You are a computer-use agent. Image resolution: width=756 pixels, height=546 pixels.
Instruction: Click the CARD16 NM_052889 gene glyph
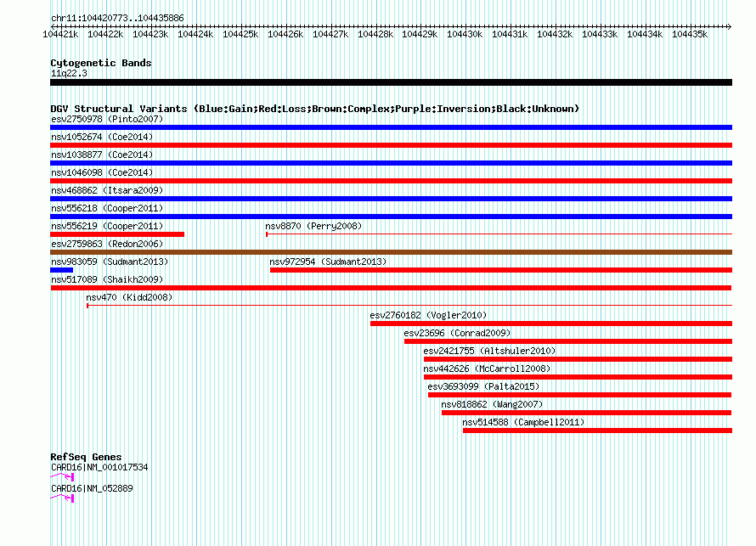62,498
